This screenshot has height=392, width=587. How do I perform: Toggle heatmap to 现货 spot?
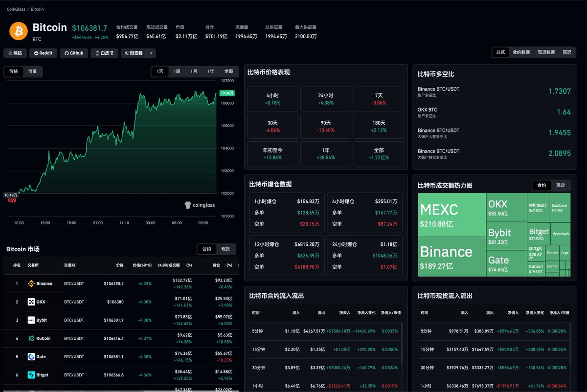pos(561,186)
